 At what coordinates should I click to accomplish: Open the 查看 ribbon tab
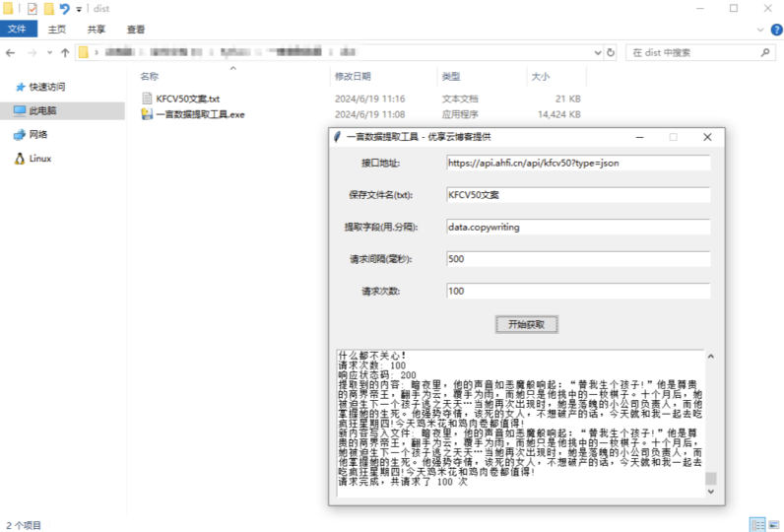(135, 30)
